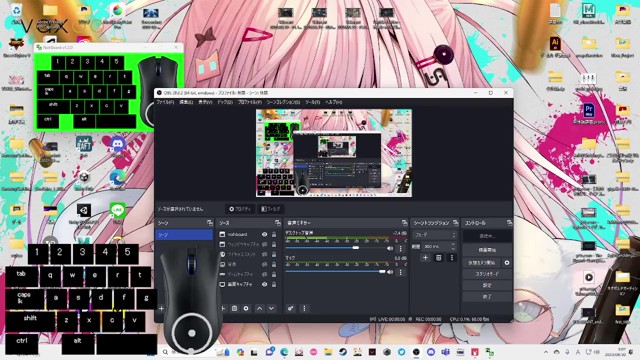Image resolution: width=640 pixels, height=360 pixels.
Task: Toggle the lock on the ゲームキャプチャ source
Action: [x=274, y=274]
